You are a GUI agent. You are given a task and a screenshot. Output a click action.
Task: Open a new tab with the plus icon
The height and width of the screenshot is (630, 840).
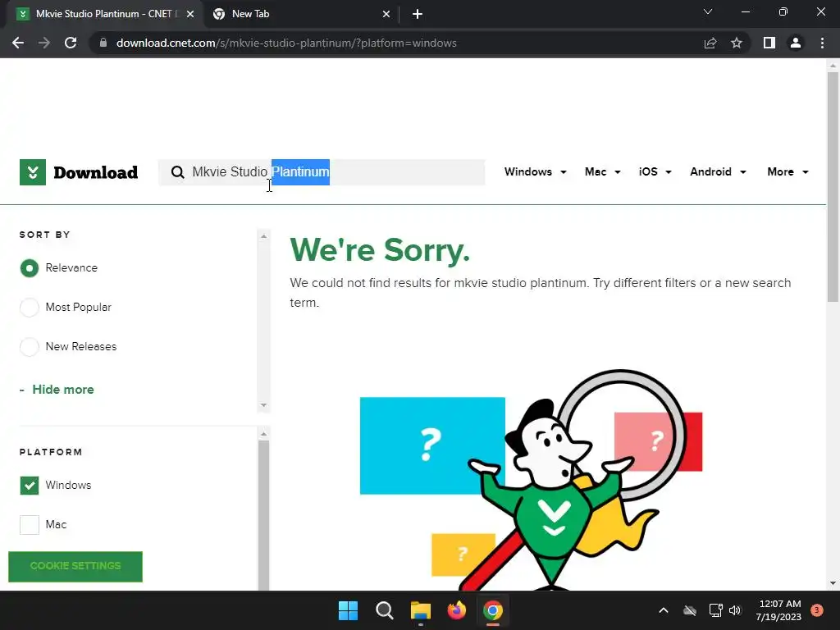(418, 14)
